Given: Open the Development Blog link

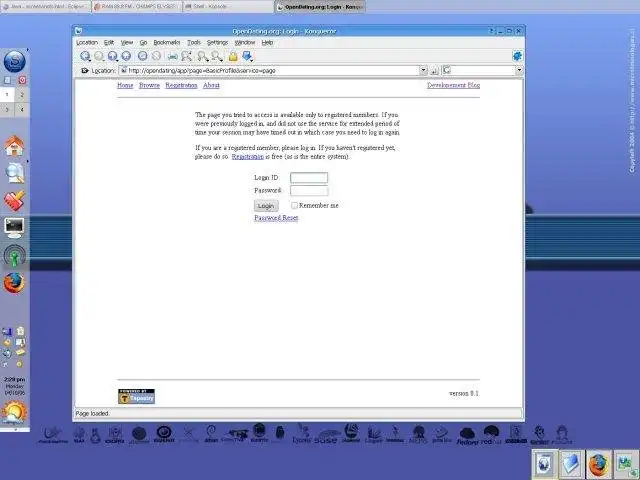Looking at the screenshot, I should tap(453, 85).
